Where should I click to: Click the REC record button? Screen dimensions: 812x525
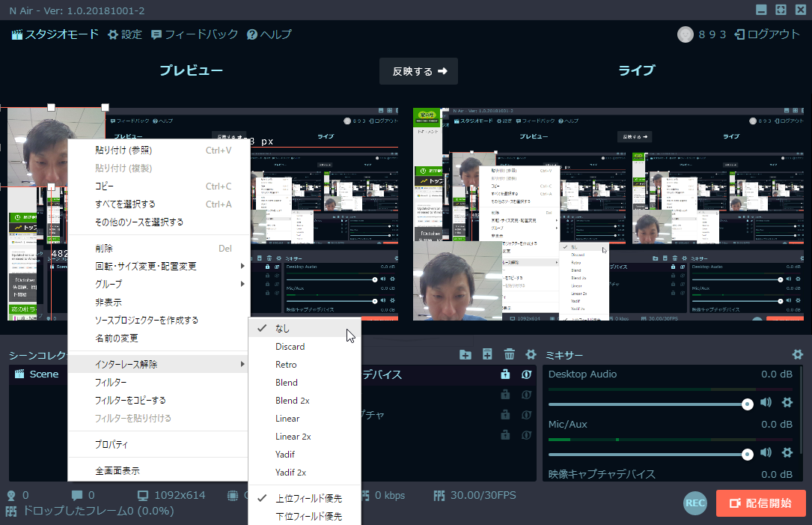[x=695, y=503]
